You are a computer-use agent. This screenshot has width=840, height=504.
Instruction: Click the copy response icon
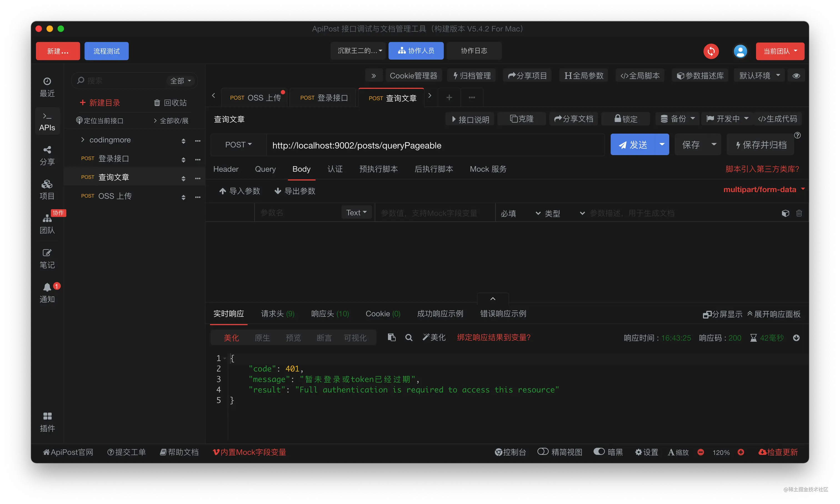click(x=391, y=337)
